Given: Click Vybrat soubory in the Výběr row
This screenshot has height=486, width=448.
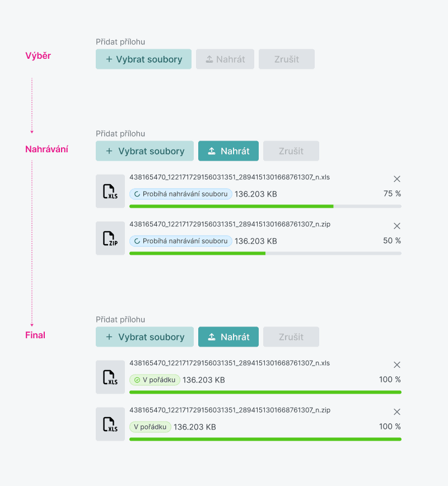Looking at the screenshot, I should tap(143, 59).
